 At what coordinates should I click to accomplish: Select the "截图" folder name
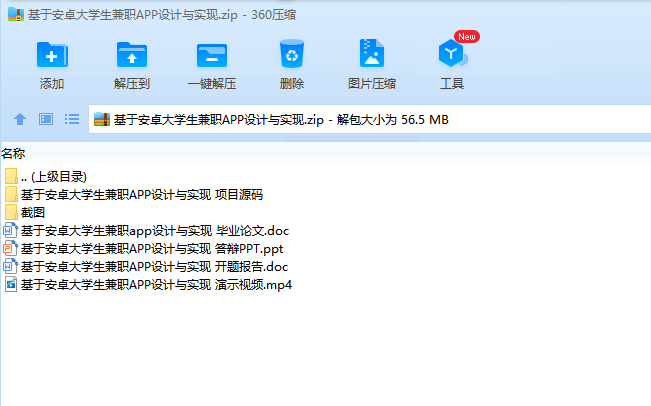coord(33,213)
